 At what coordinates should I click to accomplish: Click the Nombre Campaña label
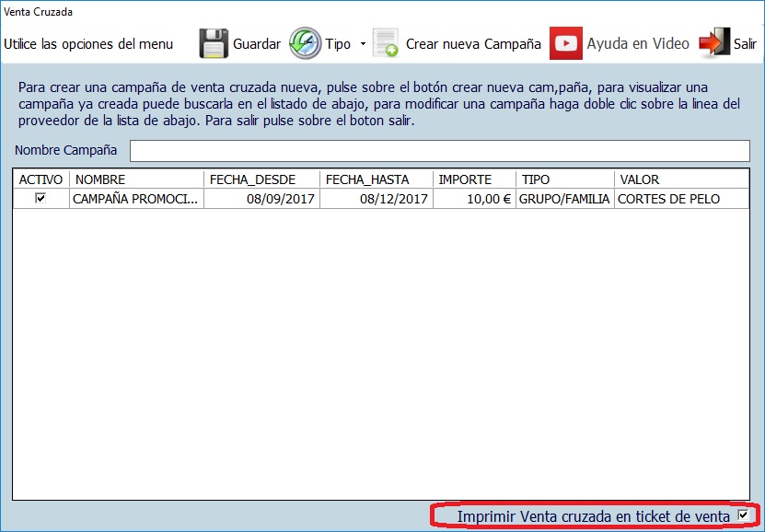tap(66, 150)
